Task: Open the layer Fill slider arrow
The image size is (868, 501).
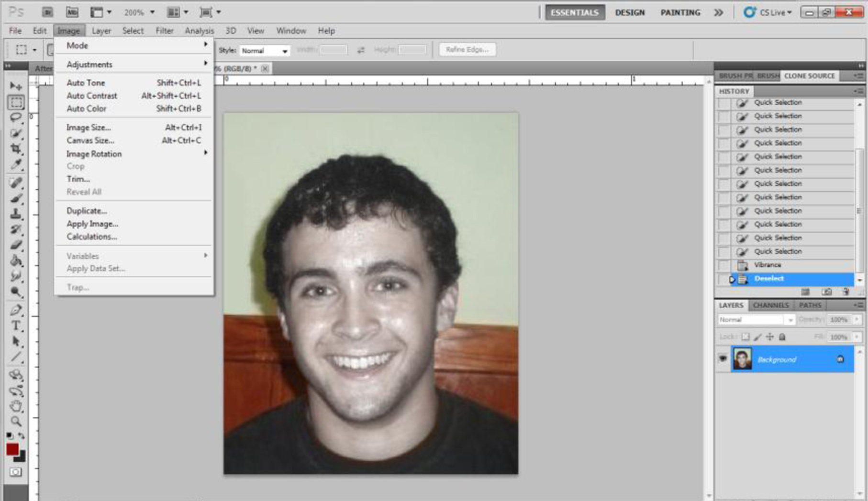Action: click(857, 337)
